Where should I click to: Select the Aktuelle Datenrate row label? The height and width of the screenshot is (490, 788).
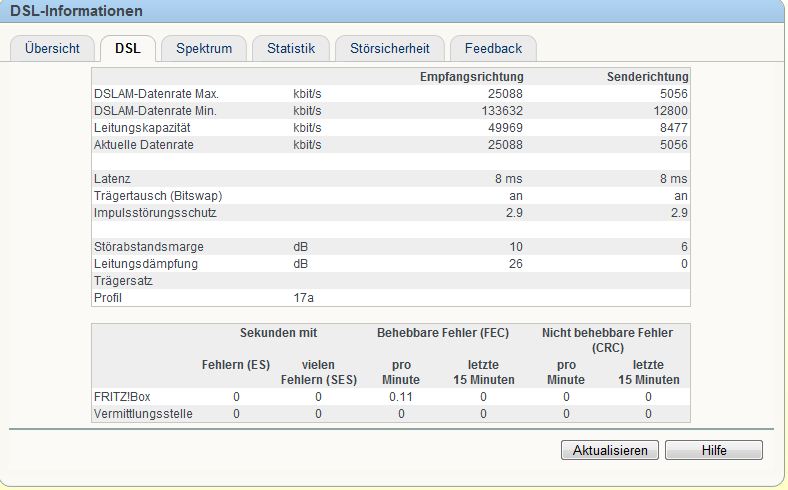click(144, 145)
